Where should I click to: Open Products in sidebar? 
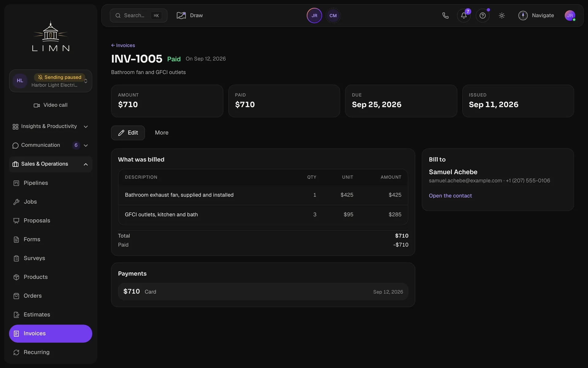51,277
